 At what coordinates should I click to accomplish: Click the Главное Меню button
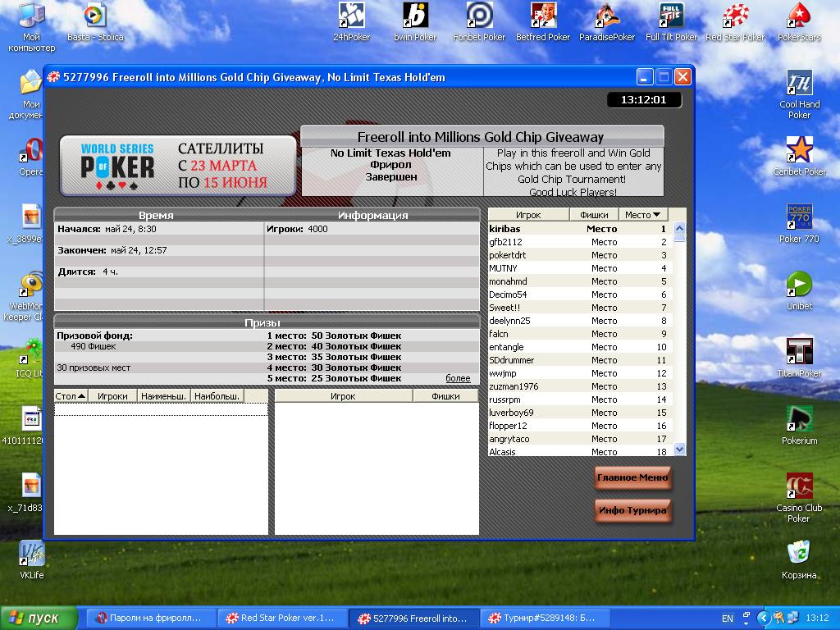pos(632,477)
